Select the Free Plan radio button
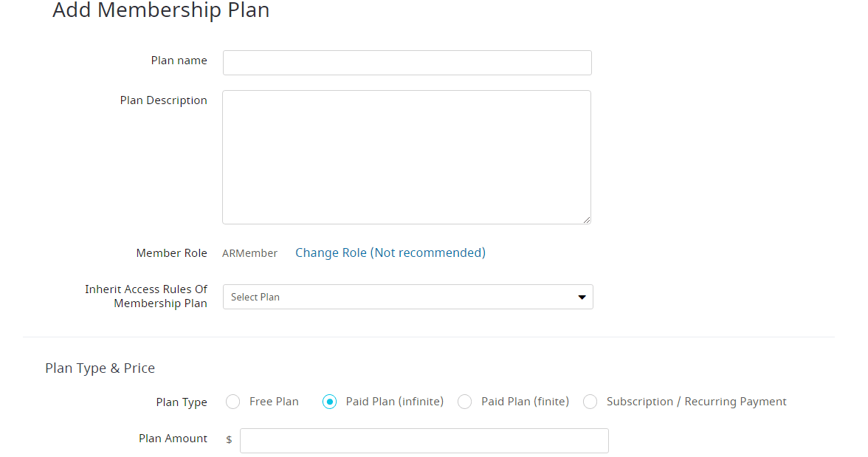Image resolution: width=868 pixels, height=457 pixels. (233, 402)
